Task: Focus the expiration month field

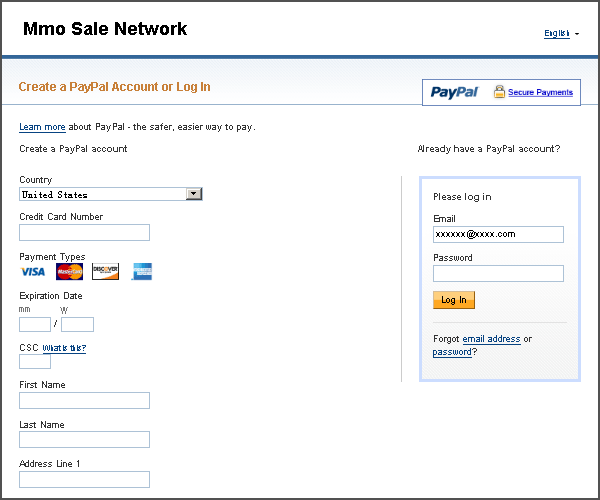Action: tap(35, 324)
